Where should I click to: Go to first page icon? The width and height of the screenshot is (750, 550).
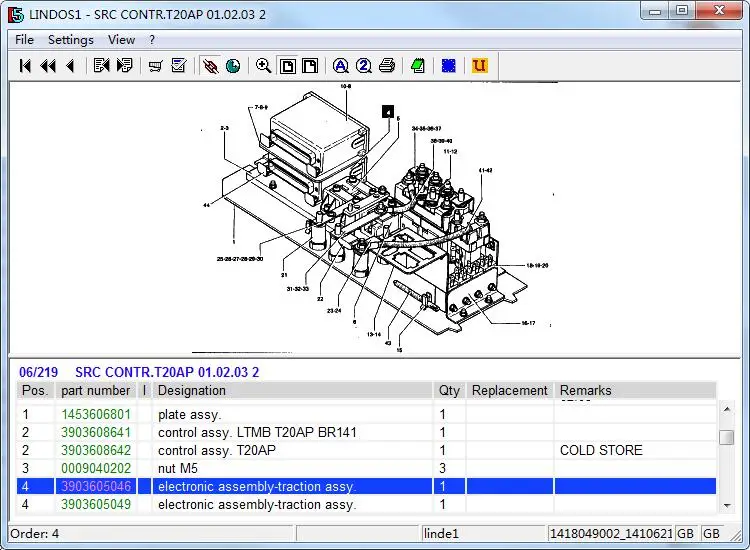pyautogui.click(x=25, y=66)
